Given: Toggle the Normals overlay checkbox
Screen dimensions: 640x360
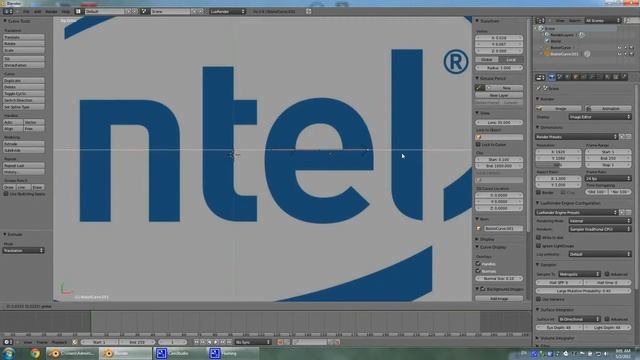Looking at the screenshot, I should (x=478, y=271).
